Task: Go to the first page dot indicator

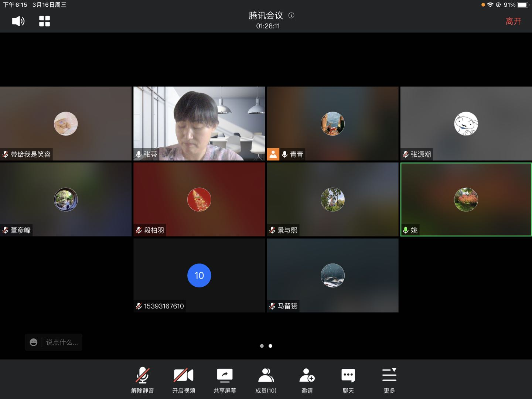Action: pos(262,346)
